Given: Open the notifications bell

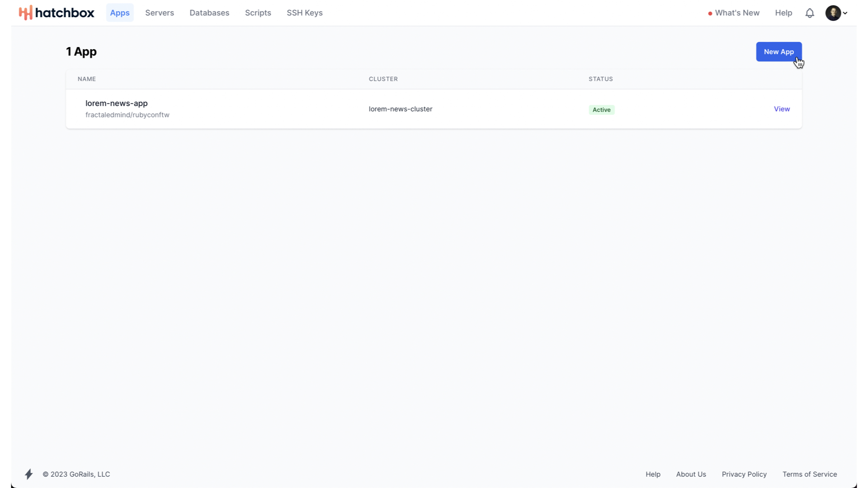Looking at the screenshot, I should (x=810, y=13).
